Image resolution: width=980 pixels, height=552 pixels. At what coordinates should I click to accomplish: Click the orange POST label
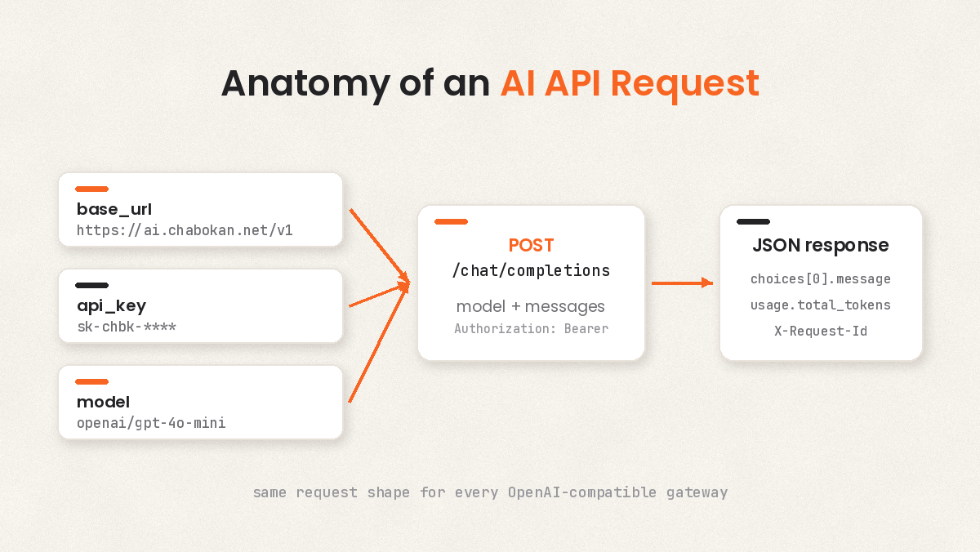[531, 245]
